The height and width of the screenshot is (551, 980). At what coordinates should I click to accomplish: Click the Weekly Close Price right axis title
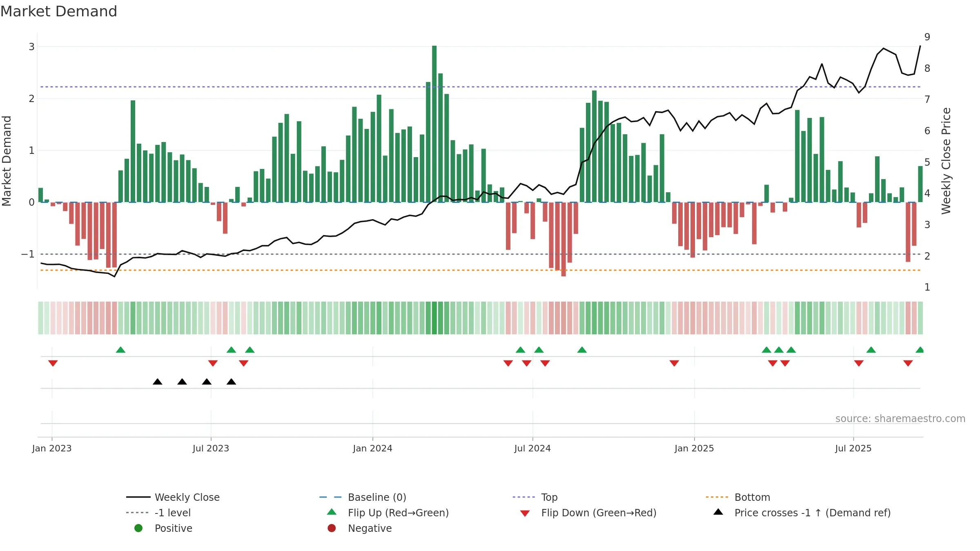946,161
